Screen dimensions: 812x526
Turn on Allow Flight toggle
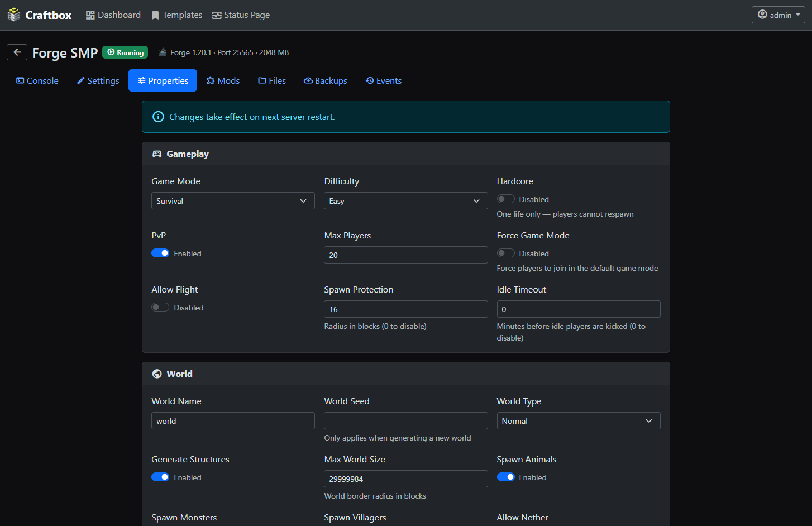[160, 307]
